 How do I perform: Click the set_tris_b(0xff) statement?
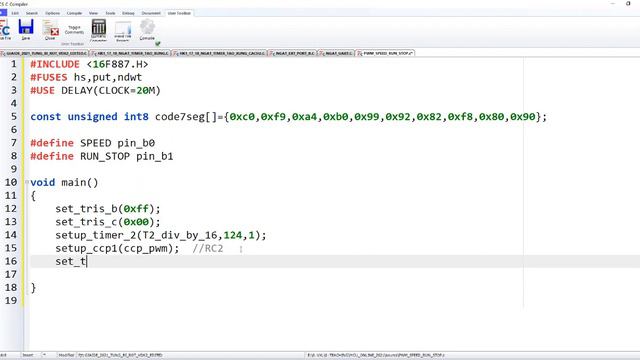[x=108, y=209]
